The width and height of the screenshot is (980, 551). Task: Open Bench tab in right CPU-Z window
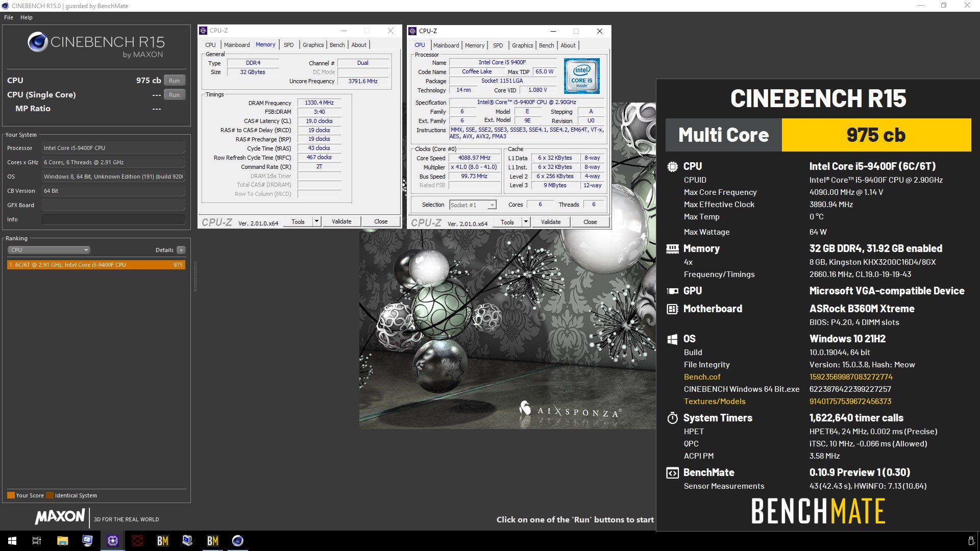[x=546, y=45]
